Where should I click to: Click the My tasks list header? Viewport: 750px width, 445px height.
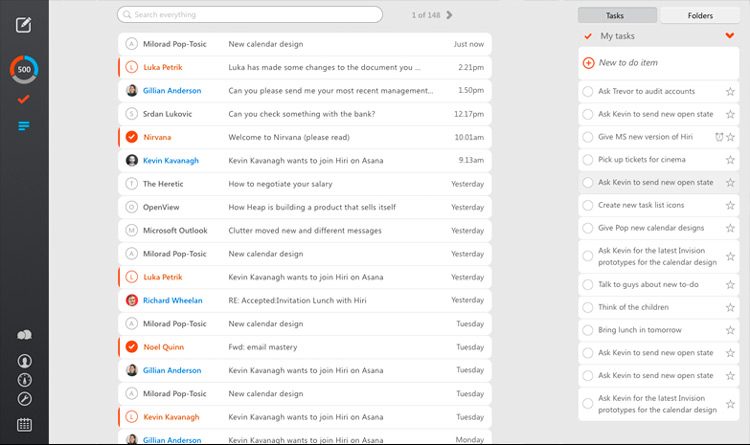pos(659,36)
